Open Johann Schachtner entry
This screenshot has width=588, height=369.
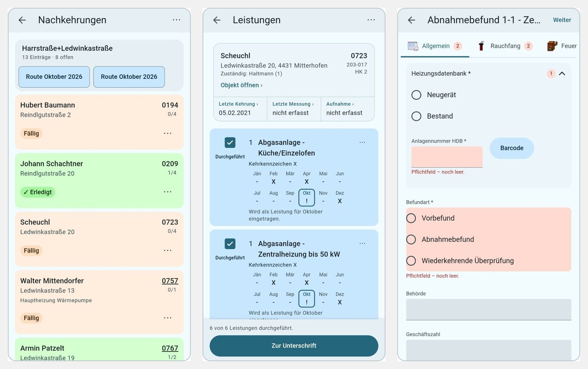pyautogui.click(x=99, y=181)
